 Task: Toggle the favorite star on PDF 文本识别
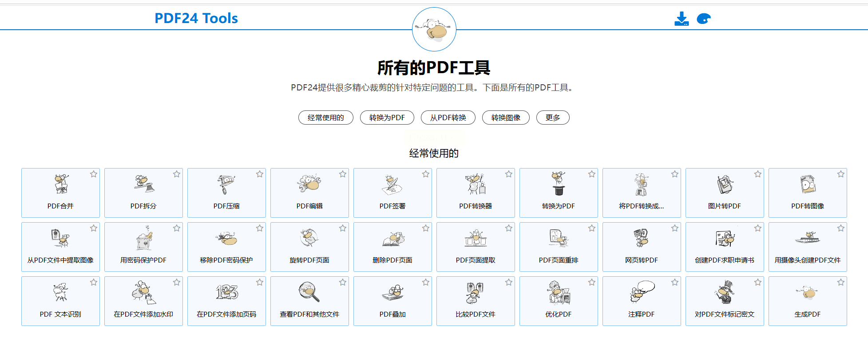coord(94,282)
